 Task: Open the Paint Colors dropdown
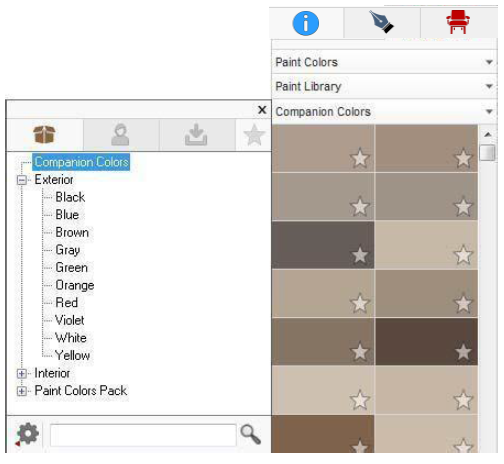tap(384, 62)
